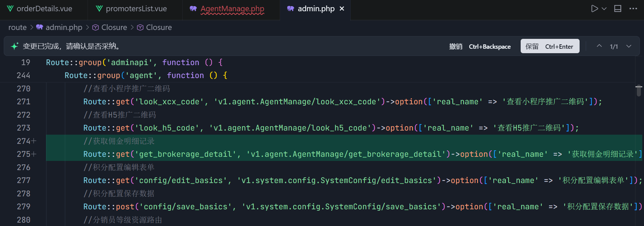The width and height of the screenshot is (644, 226).
Task: Click the admin.php breadcrumb
Action: coord(64,27)
